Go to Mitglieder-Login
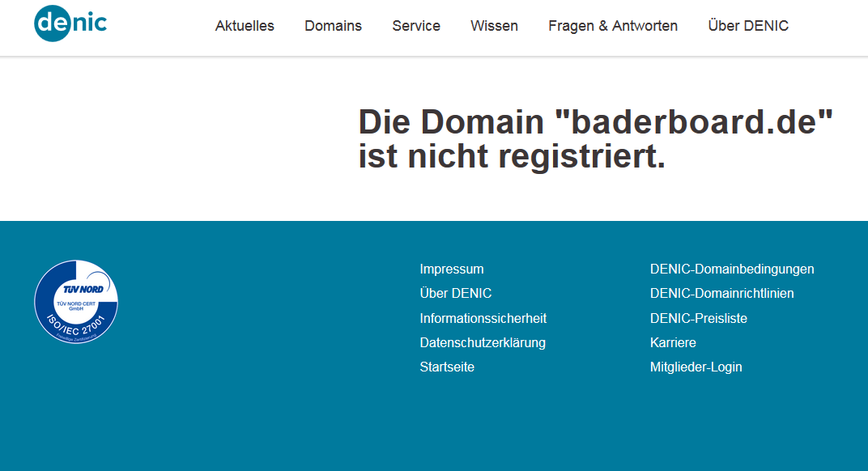The height and width of the screenshot is (471, 868). tap(696, 367)
